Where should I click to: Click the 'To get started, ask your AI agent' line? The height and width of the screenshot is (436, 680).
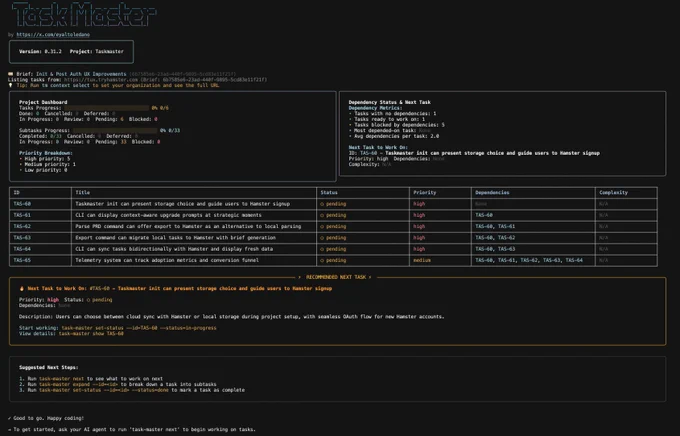point(132,429)
